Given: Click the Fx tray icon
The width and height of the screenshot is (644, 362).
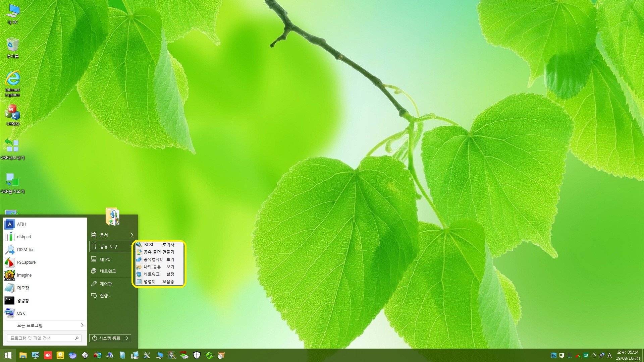Looking at the screenshot, I should (x=554, y=355).
